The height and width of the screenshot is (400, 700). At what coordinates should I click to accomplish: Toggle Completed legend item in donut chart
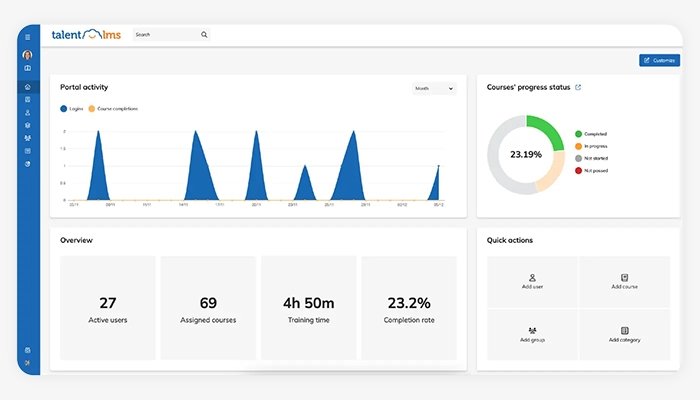[x=591, y=134]
